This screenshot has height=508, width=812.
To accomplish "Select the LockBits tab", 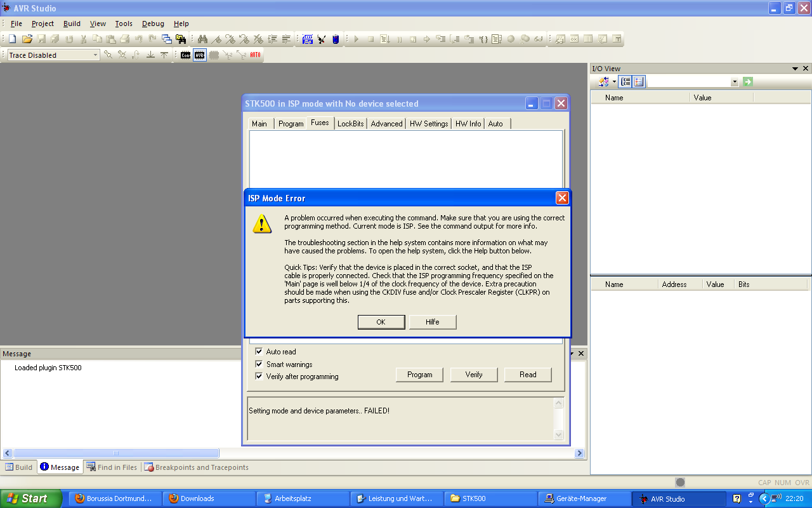I will [350, 124].
